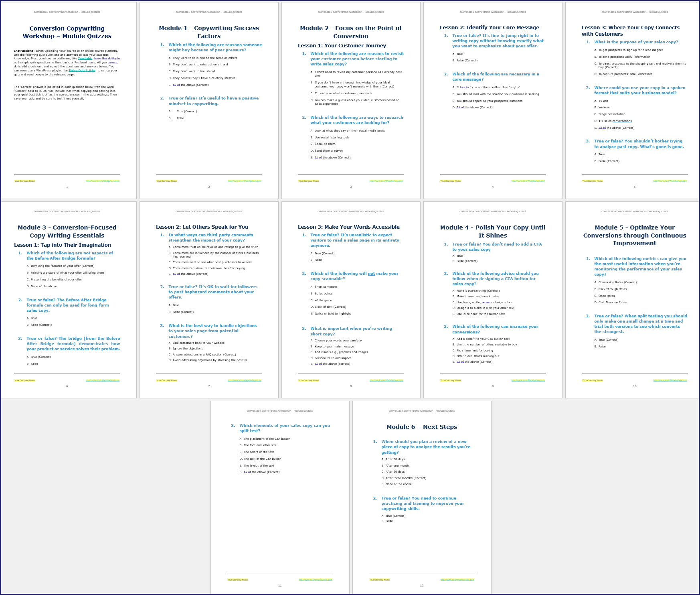
Task: Click the title 'Conversion Copywriting Workshop – Module Quizzes'
Action: 67,32
